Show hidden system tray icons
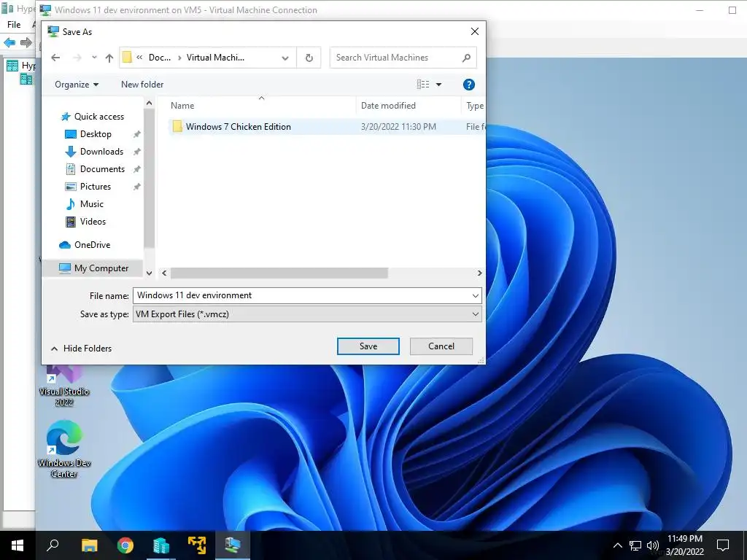747x560 pixels. coord(617,545)
